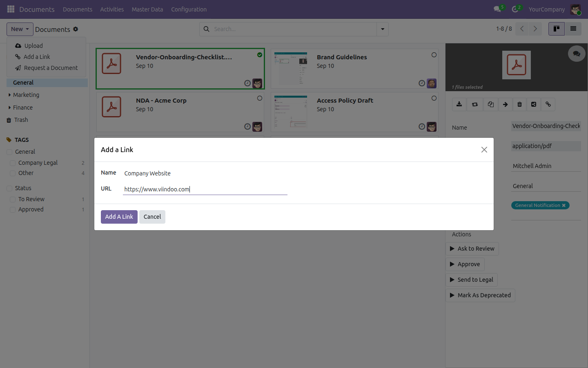Close the Add a Link dialog
588x368 pixels.
point(484,150)
